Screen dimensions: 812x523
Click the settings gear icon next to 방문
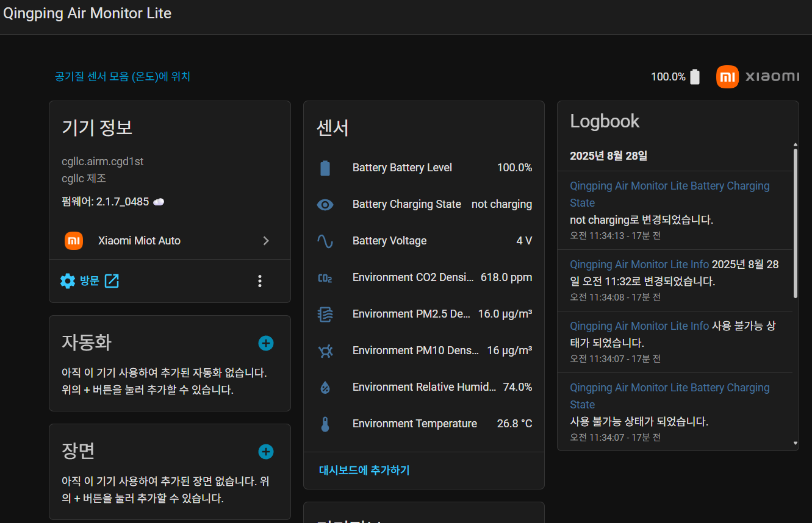pyautogui.click(x=68, y=281)
